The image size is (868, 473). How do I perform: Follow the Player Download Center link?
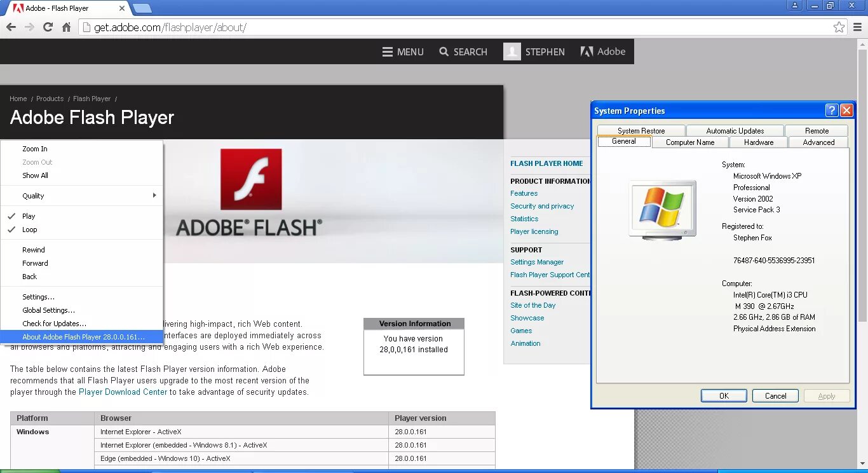(x=123, y=392)
